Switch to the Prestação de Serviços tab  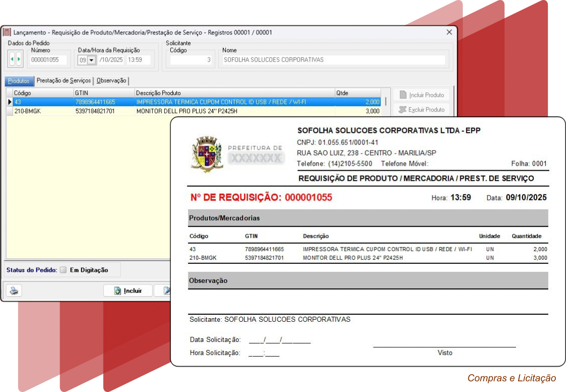64,81
